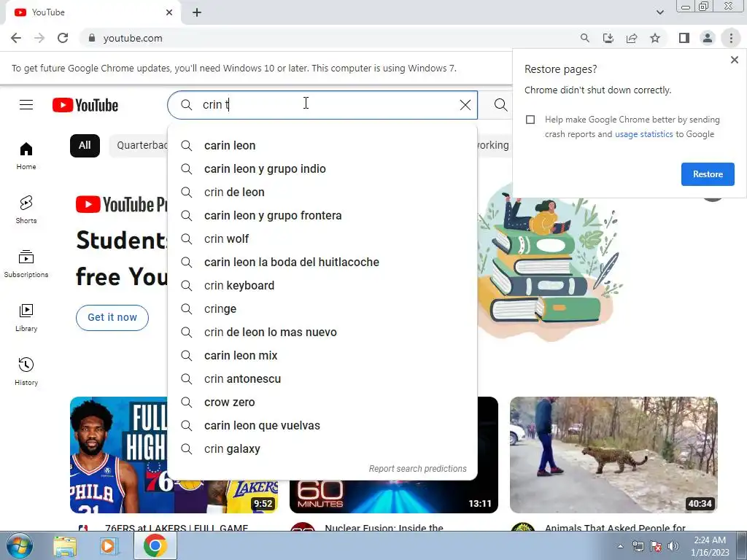Viewport: 747px width, 560px height.
Task: Choose suggestion 'crin de leon lo mas nuevo'
Action: [x=322, y=332]
